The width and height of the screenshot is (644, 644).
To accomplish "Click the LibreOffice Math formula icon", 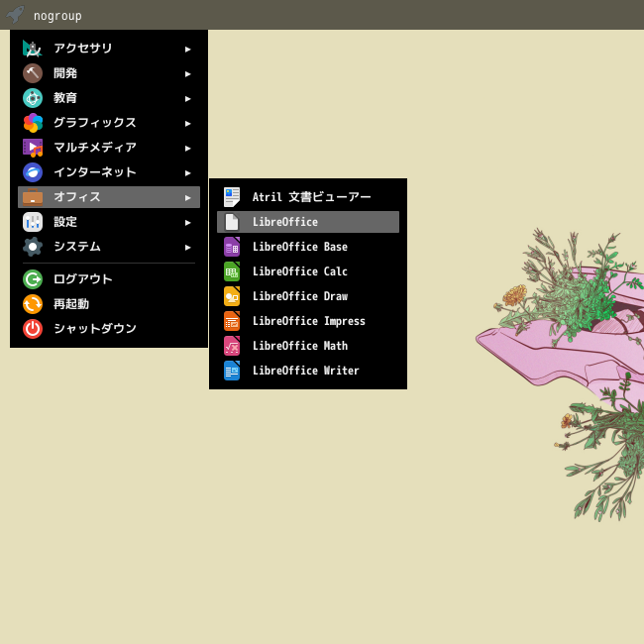I will 232,346.
